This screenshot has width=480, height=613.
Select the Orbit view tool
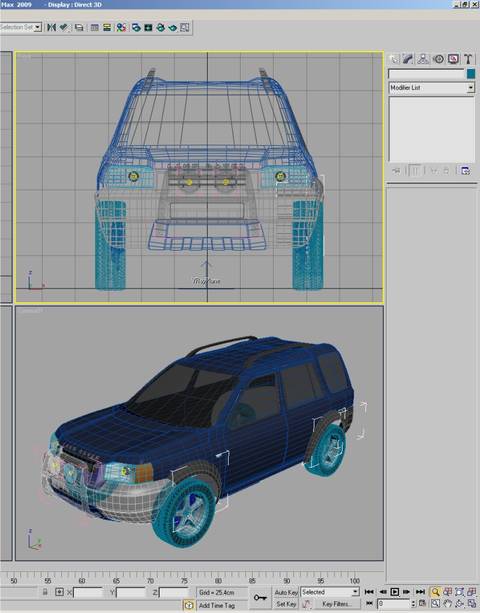(460, 604)
